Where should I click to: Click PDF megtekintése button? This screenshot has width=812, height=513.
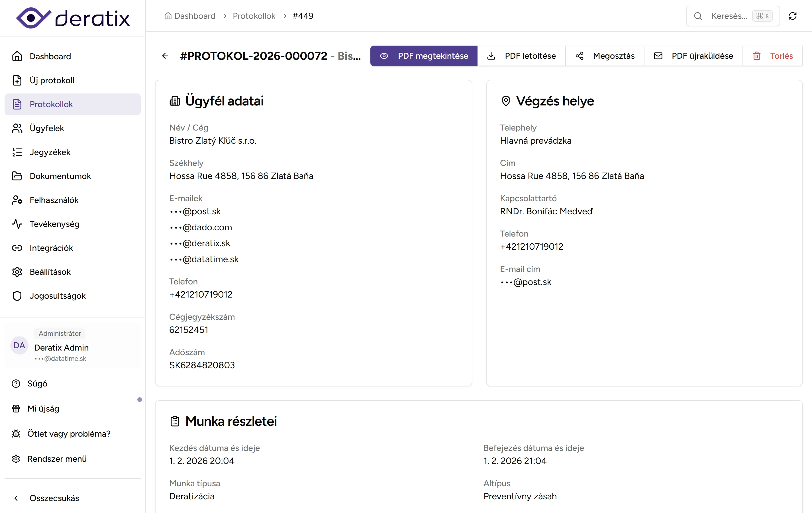click(x=424, y=56)
